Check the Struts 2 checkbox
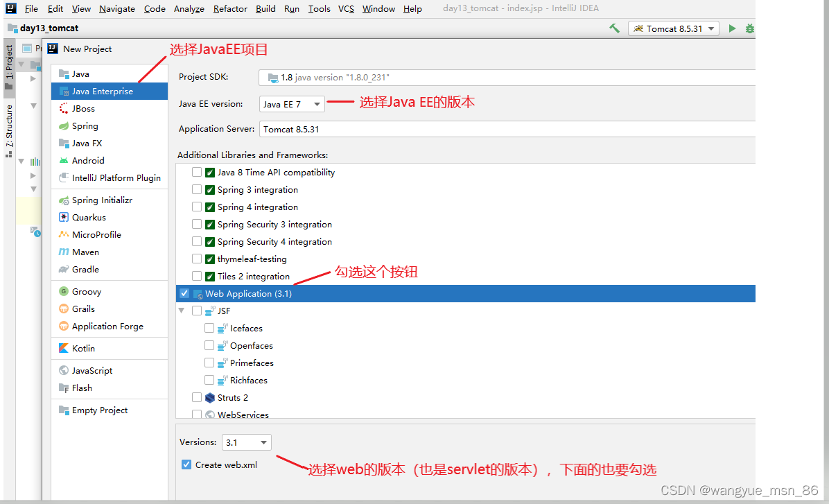Viewport: 829px width, 504px height. [x=197, y=397]
